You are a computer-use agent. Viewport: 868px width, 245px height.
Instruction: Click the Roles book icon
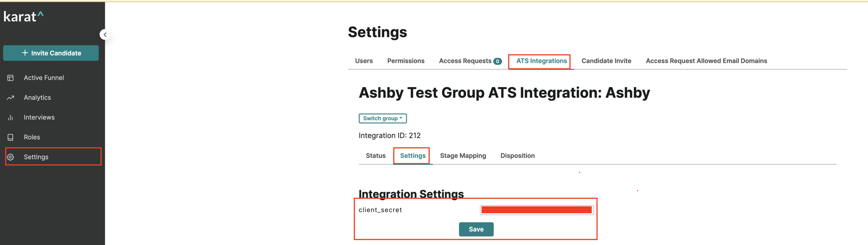coord(11,137)
